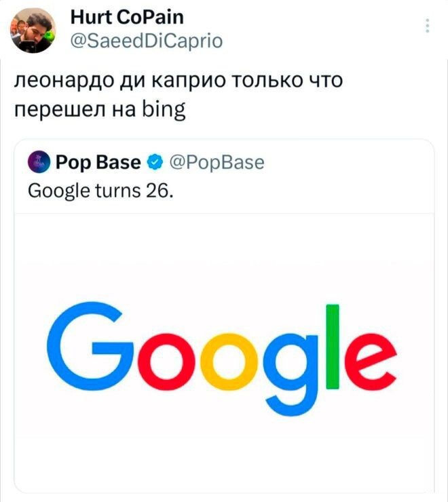Click the blue verified badge beside Pop Base
Viewport: 448px width, 502px height.
(154, 163)
